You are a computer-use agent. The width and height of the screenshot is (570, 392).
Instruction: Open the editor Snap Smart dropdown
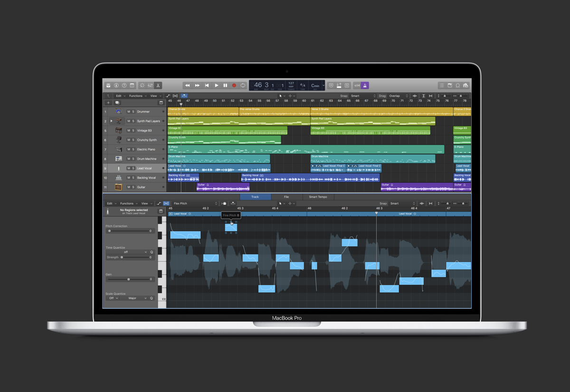click(401, 204)
